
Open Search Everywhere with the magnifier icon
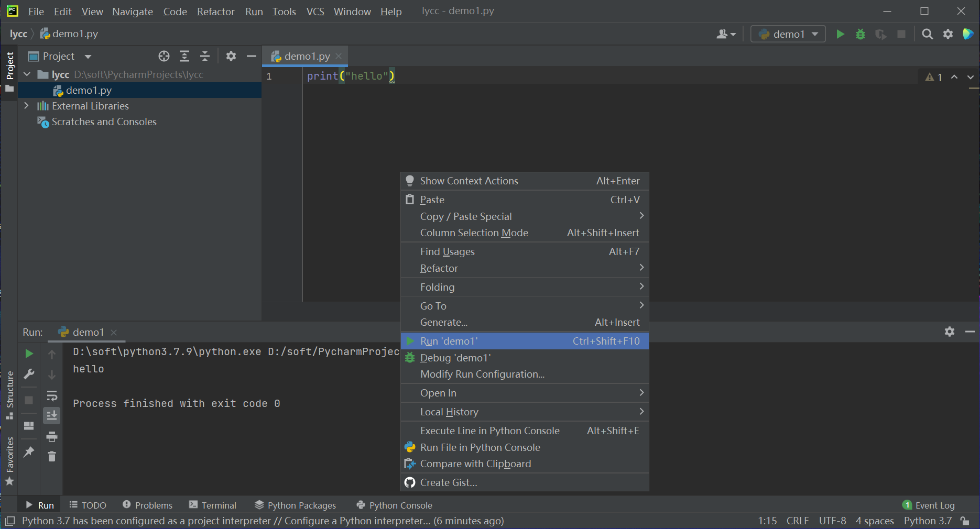pos(927,34)
